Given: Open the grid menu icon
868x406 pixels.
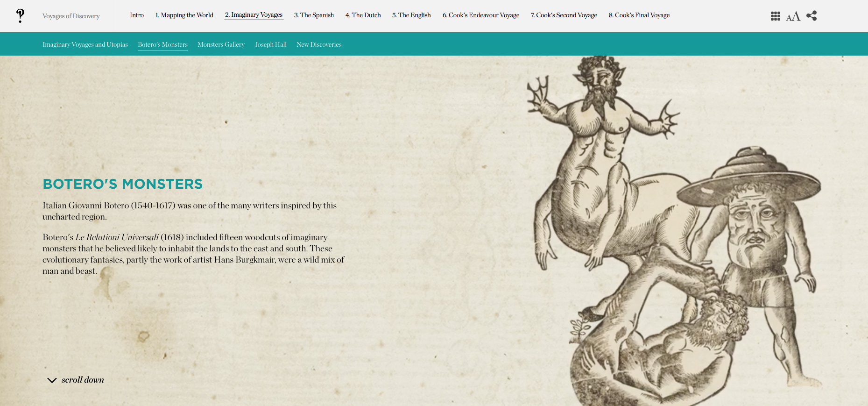Looking at the screenshot, I should click(x=775, y=16).
